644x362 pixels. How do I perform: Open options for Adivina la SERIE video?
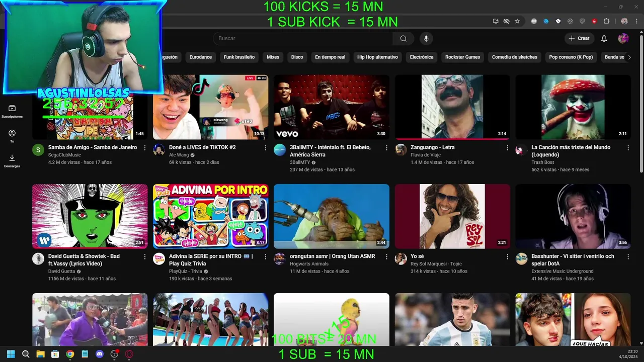(266, 257)
